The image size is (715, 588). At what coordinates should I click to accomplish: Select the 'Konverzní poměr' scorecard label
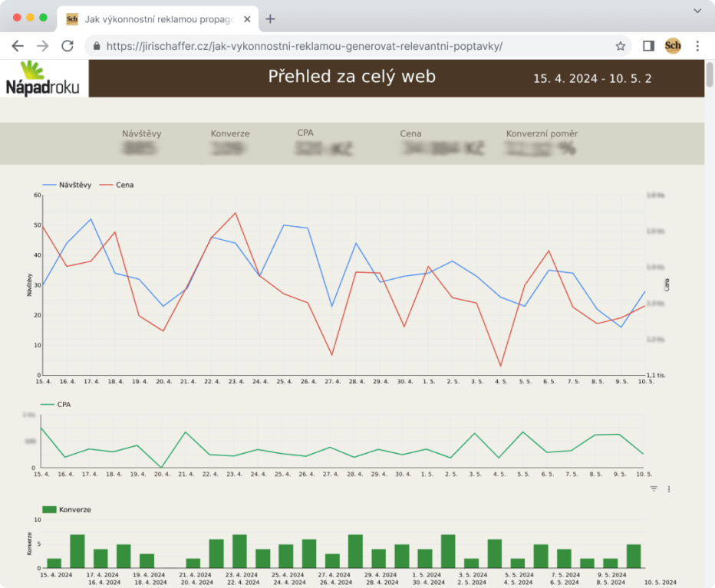point(542,133)
